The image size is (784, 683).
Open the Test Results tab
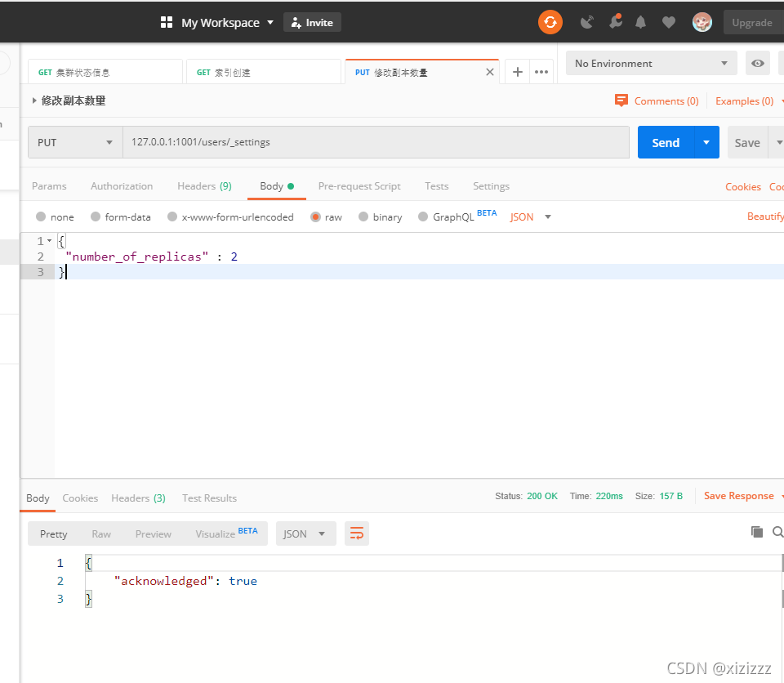coord(209,498)
